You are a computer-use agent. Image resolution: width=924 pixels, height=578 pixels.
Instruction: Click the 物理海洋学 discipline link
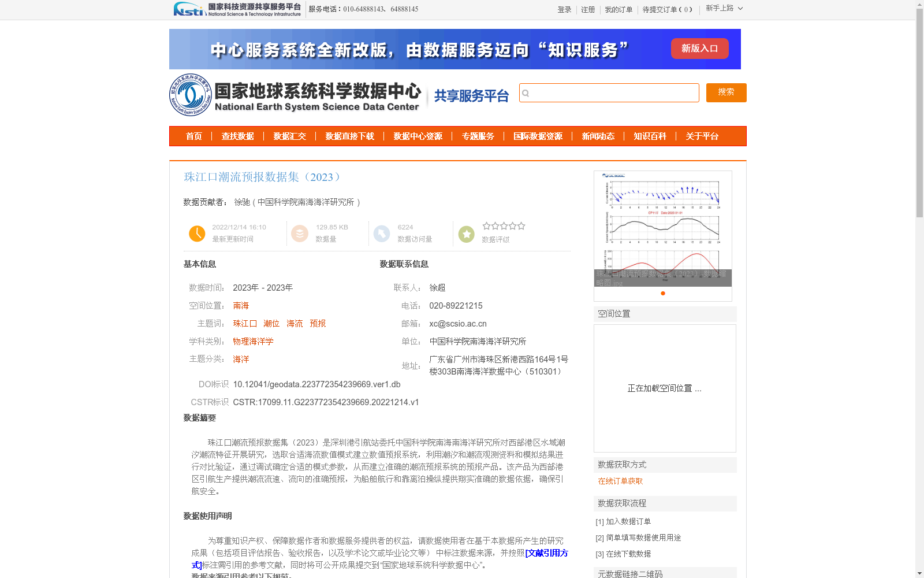click(253, 342)
